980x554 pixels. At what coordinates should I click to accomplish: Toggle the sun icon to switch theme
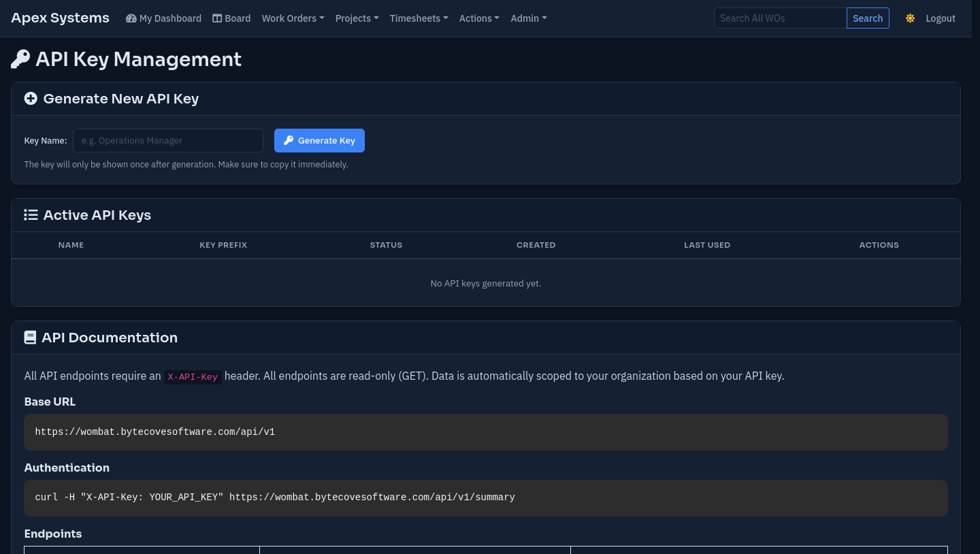coord(910,18)
